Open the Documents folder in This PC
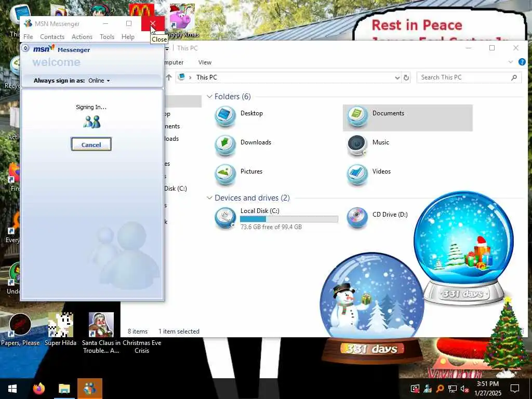This screenshot has height=399, width=532. pyautogui.click(x=407, y=118)
